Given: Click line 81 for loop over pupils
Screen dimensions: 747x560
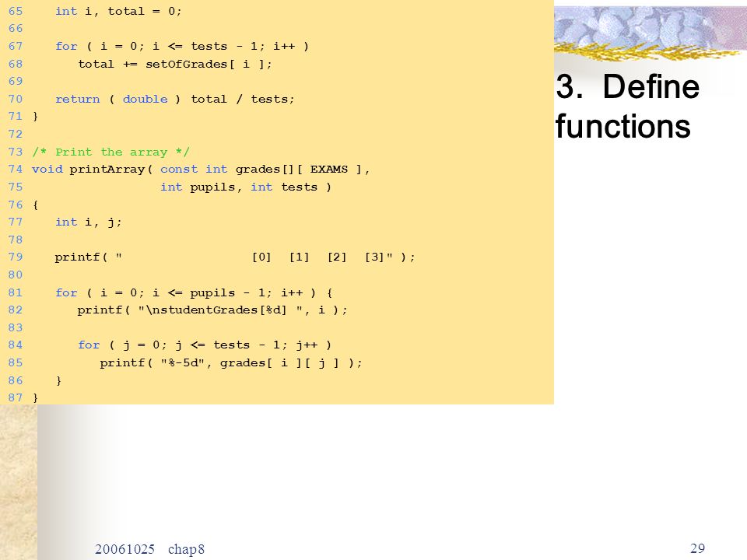Looking at the screenshot, I should (x=194, y=293).
